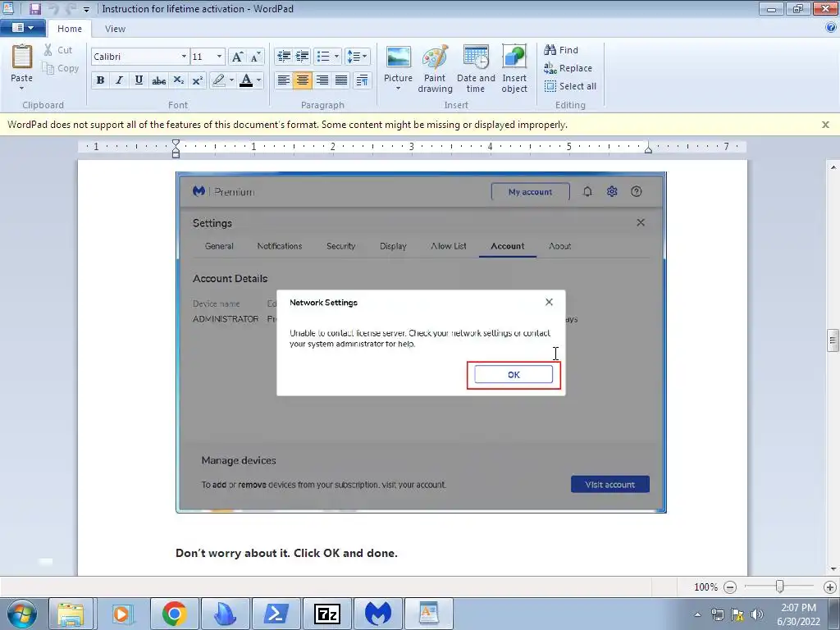Switch to the View ribbon tab
The image size is (840, 630).
click(x=115, y=29)
